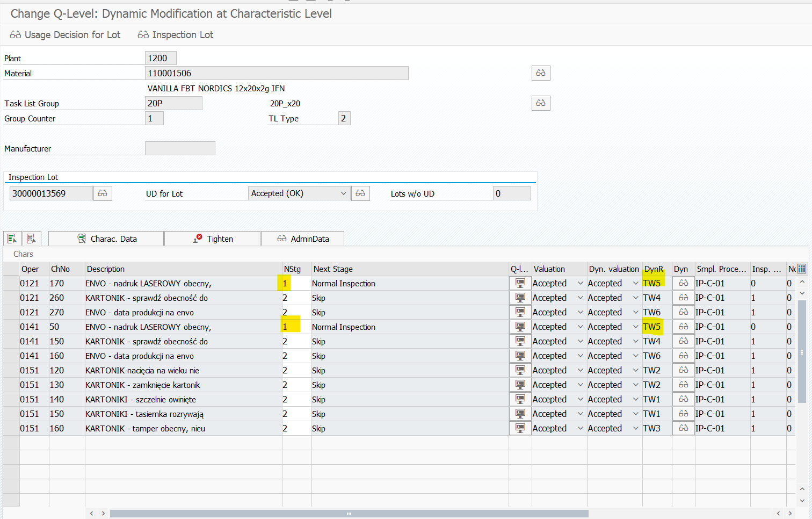This screenshot has width=812, height=519.
Task: Click the Task List Group field containing 20P
Action: pyautogui.click(x=173, y=103)
